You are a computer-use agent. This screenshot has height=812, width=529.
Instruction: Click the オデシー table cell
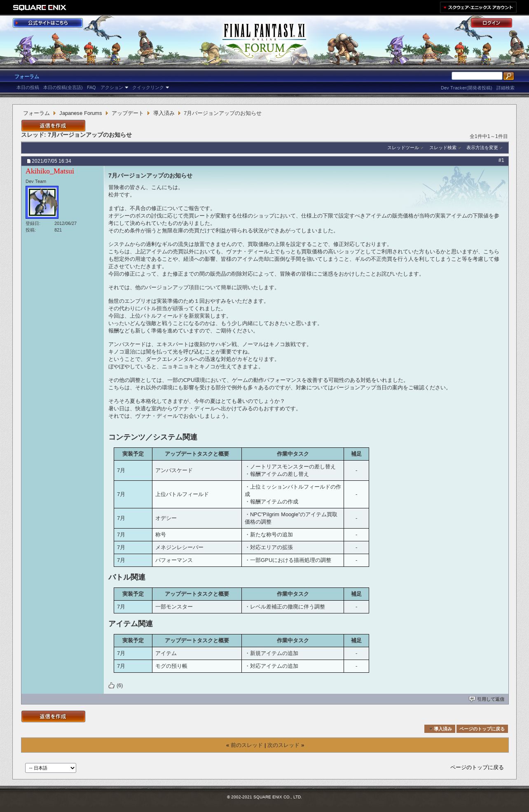197,518
